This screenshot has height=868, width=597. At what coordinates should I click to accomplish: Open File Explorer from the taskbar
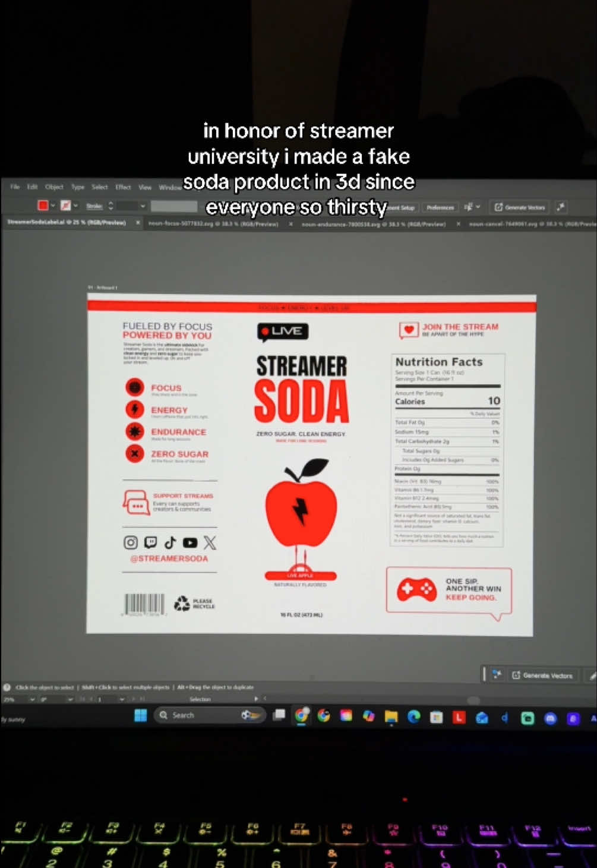click(x=391, y=717)
